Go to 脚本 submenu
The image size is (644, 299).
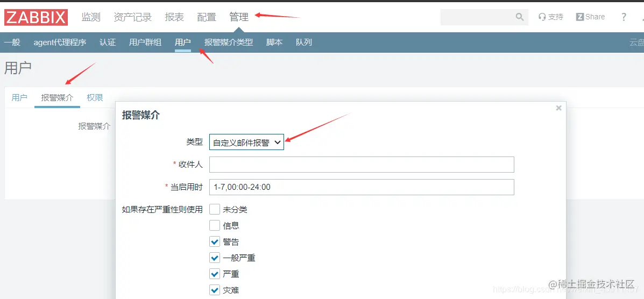coord(274,42)
